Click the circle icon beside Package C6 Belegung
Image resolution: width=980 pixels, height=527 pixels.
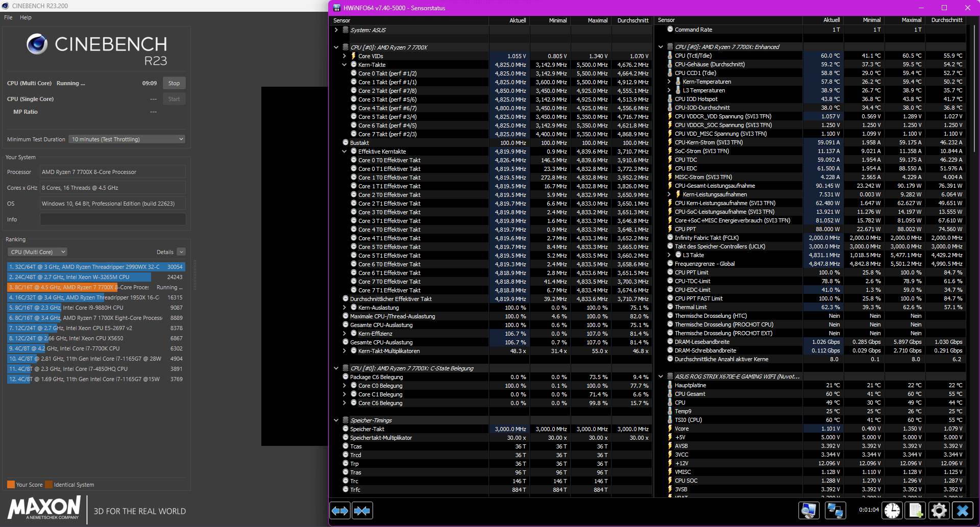(346, 377)
